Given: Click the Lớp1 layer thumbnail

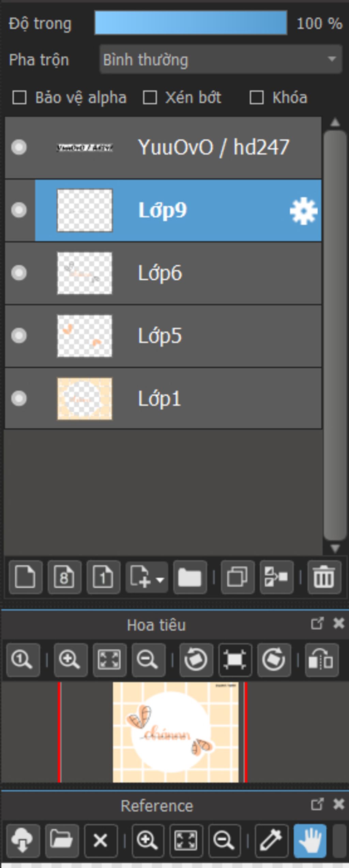Looking at the screenshot, I should pos(85,398).
